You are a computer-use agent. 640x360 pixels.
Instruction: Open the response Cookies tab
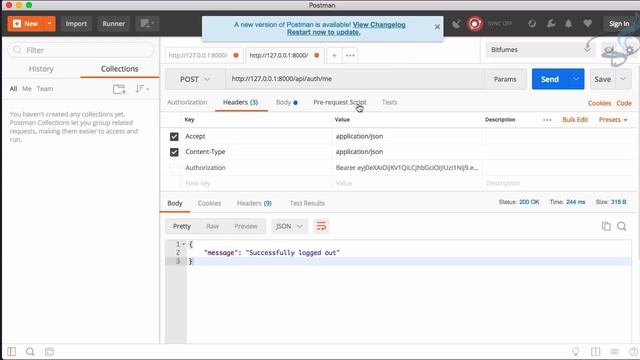[209, 203]
